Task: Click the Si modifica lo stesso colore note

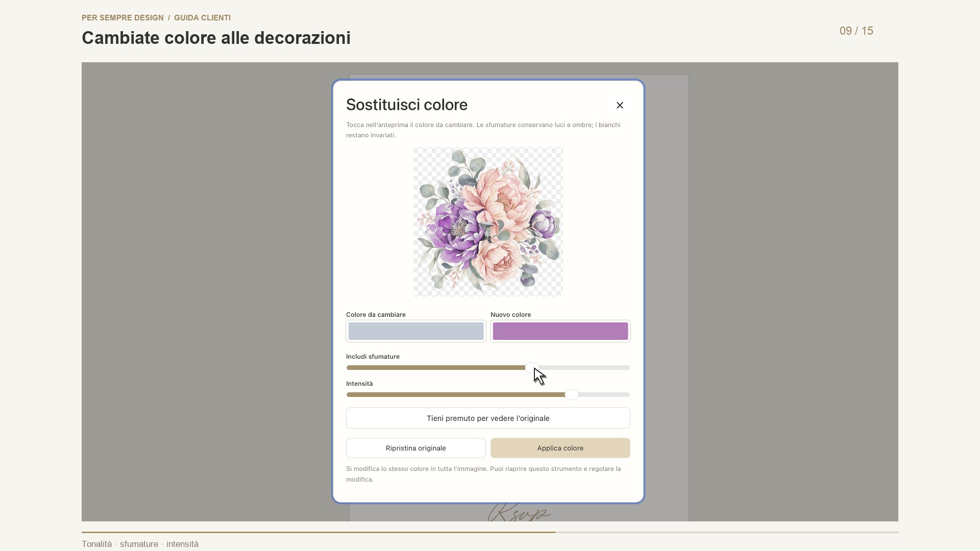Action: [x=483, y=474]
